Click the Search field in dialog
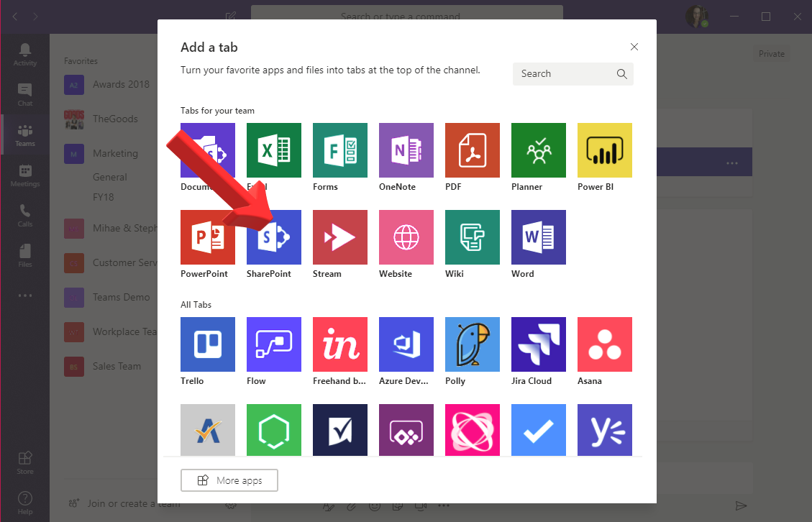812x522 pixels. 565,74
